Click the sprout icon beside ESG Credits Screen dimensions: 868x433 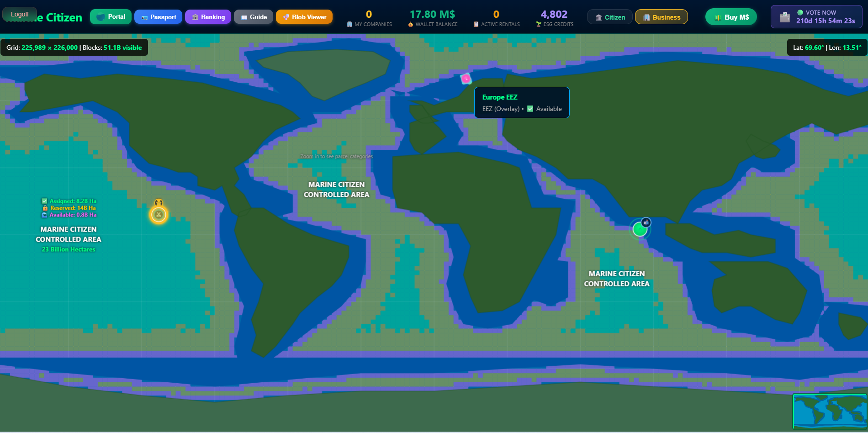(x=539, y=24)
